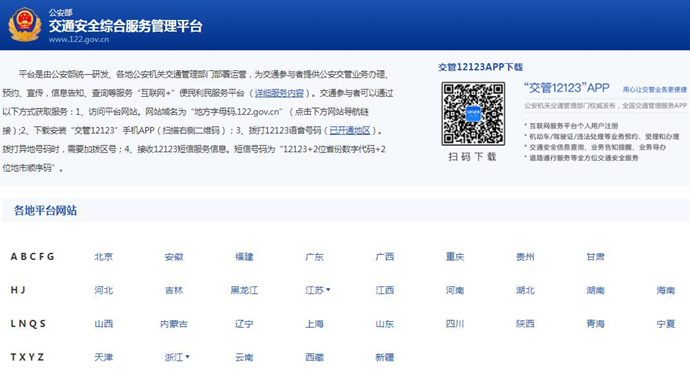This screenshot has height=376, width=690.
Task: Expand the 浙江 dropdown arrow
Action: (x=187, y=357)
